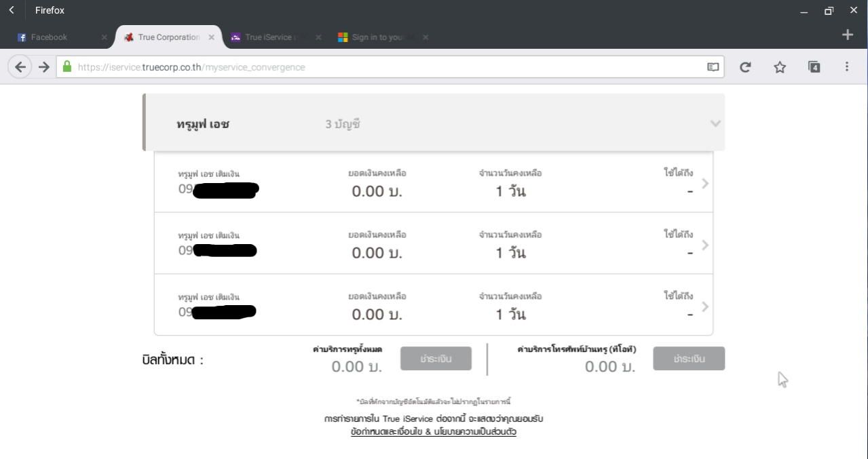The image size is (868, 459).
Task: Toggle reader view icon in address bar
Action: [x=713, y=67]
